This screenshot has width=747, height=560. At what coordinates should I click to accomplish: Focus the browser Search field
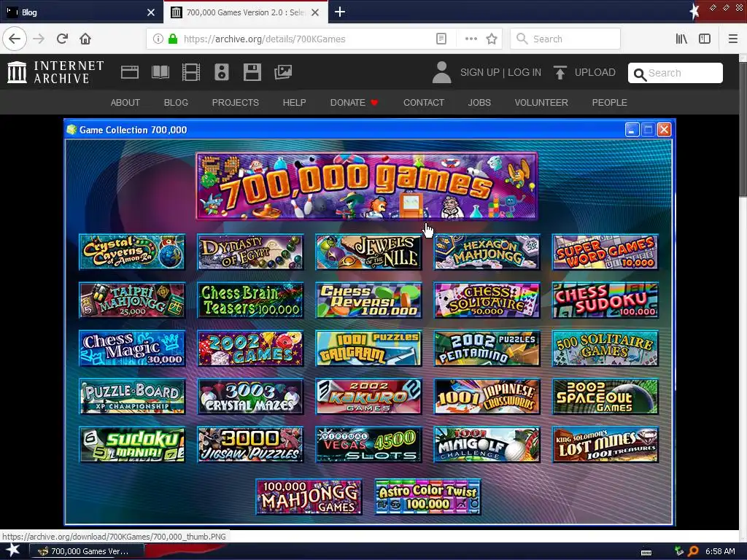pyautogui.click(x=565, y=39)
